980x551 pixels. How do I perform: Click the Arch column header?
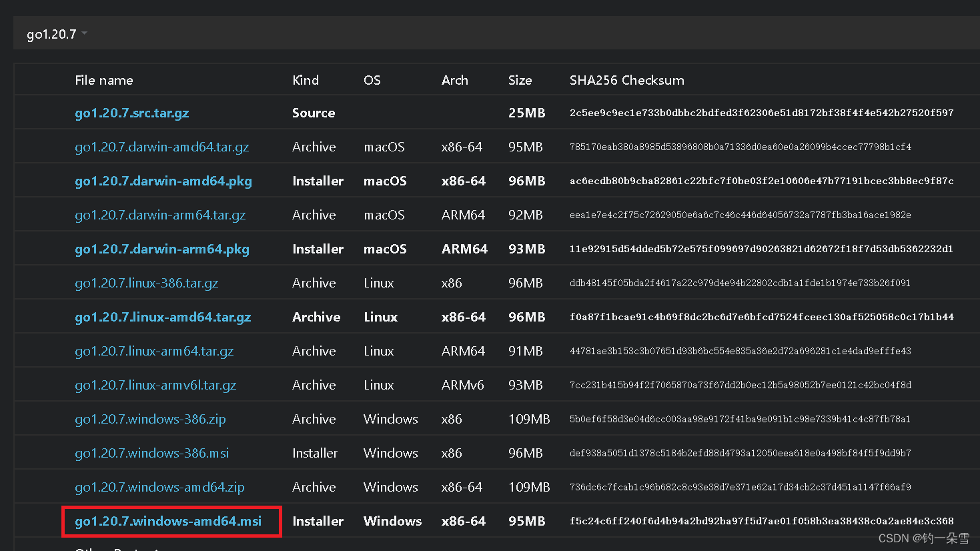[455, 80]
